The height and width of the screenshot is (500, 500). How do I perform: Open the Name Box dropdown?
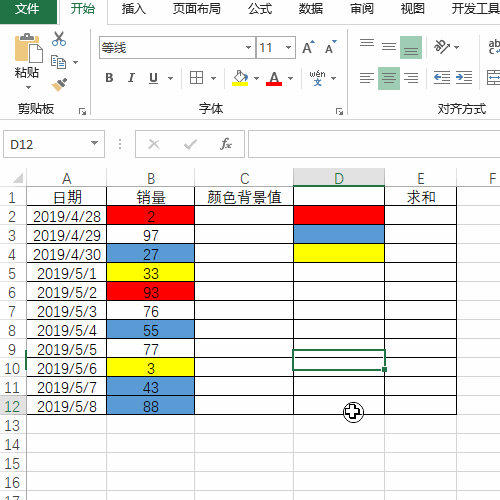click(x=95, y=143)
